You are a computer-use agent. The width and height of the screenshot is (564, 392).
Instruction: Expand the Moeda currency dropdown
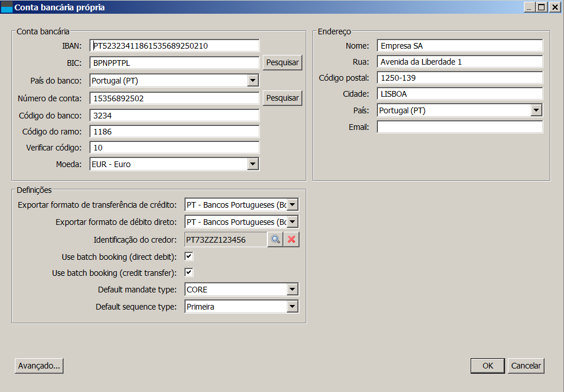(x=253, y=164)
